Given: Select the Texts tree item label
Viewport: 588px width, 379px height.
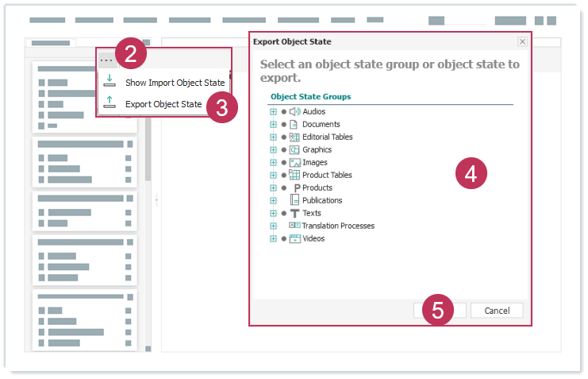Looking at the screenshot, I should 312,213.
